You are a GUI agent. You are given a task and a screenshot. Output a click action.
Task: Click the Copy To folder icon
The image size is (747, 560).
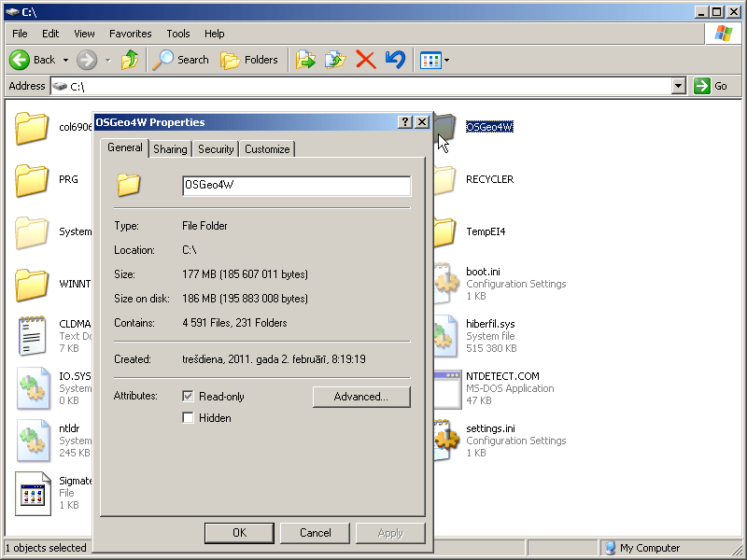[335, 60]
